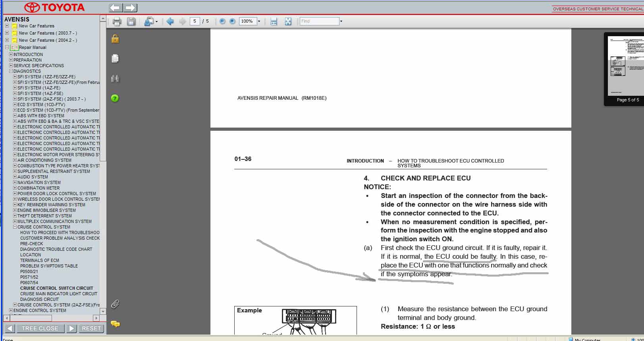
Task: Select CRUISE CONTROL SWITCH CIRCUIT in tree
Action: coord(56,288)
